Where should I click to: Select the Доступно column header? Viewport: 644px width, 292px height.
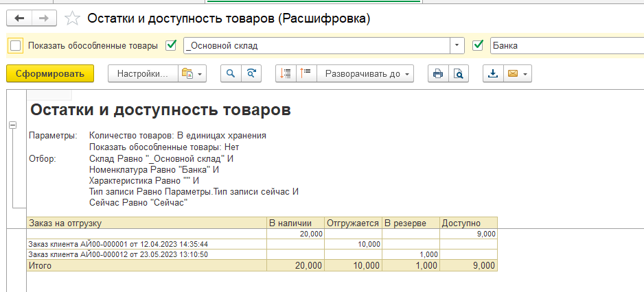click(x=468, y=223)
